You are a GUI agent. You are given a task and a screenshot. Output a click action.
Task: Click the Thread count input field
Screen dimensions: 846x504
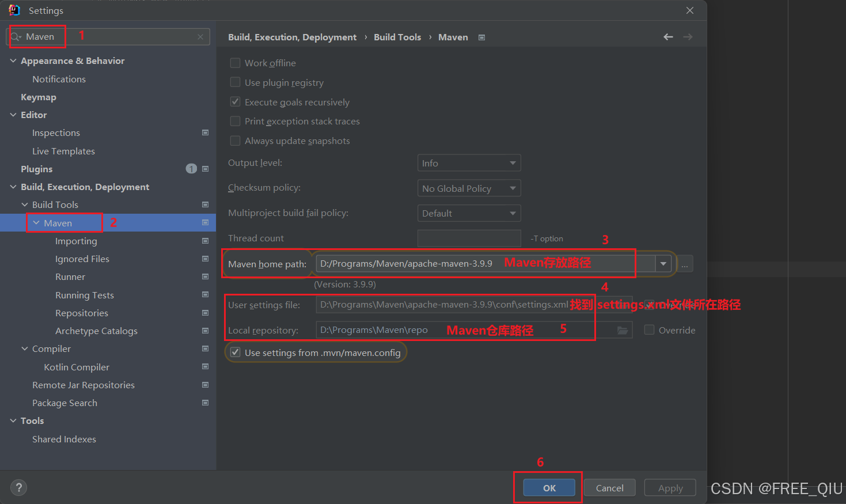pyautogui.click(x=469, y=238)
